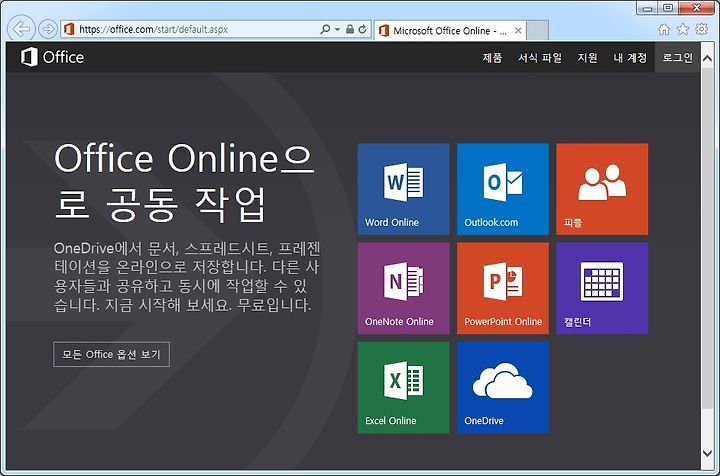Expand address bar search dropdown arrow
The width and height of the screenshot is (720, 476).
point(338,29)
